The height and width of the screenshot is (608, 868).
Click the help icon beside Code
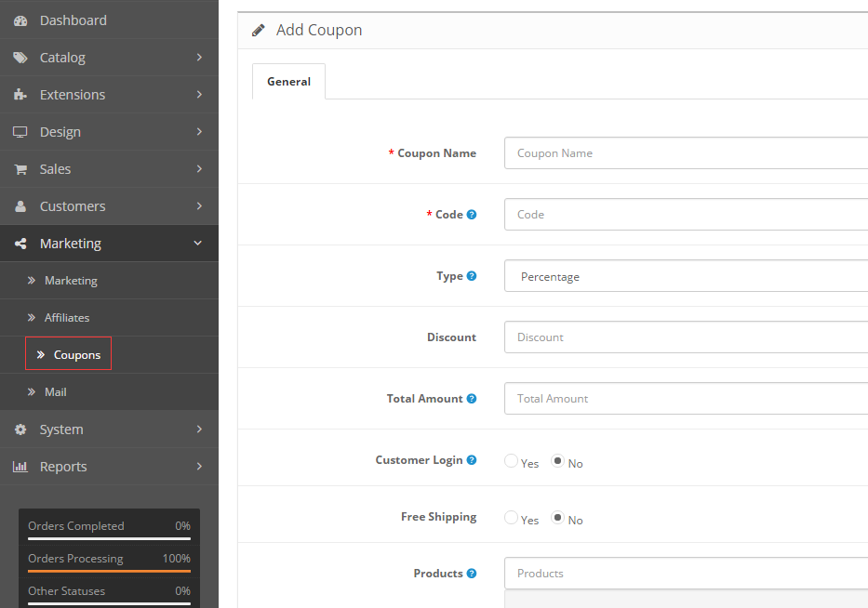(472, 215)
